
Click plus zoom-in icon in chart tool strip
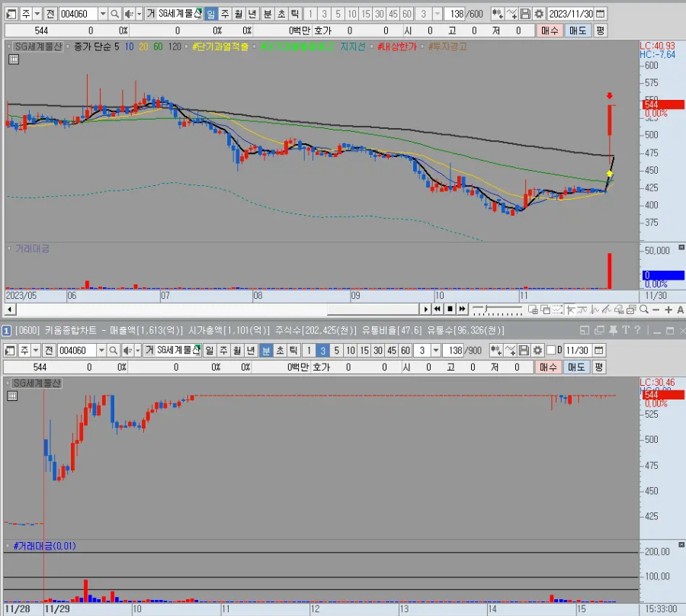click(668, 310)
